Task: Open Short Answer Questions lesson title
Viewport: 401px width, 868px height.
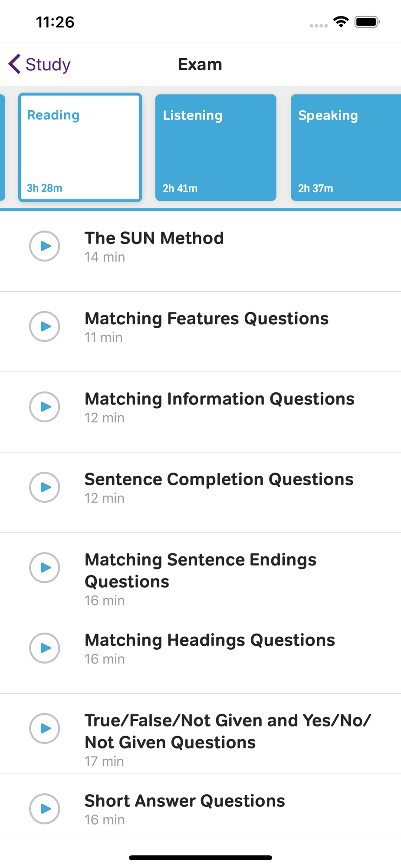Action: pyautogui.click(x=184, y=801)
